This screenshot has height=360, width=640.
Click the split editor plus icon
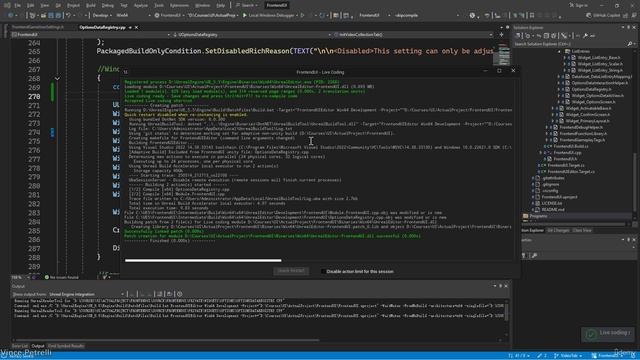click(x=502, y=35)
